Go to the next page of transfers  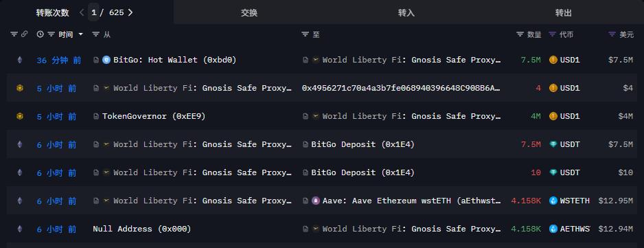click(x=130, y=12)
